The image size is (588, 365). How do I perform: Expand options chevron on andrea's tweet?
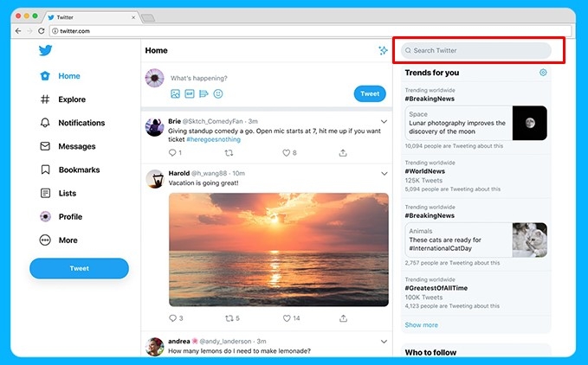point(384,342)
